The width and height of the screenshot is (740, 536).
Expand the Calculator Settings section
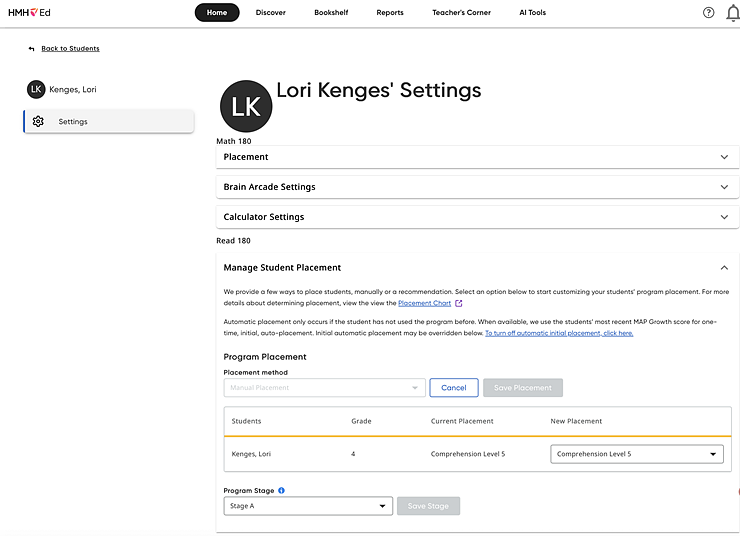(477, 217)
